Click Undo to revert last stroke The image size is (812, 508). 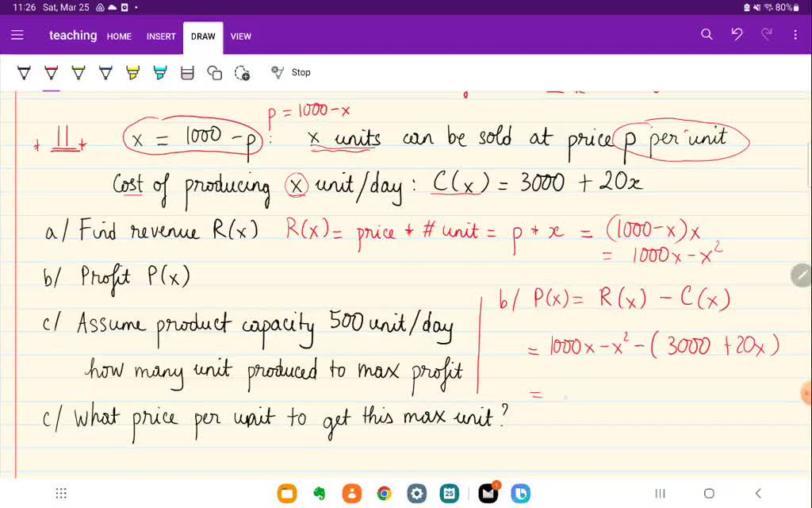(737, 35)
